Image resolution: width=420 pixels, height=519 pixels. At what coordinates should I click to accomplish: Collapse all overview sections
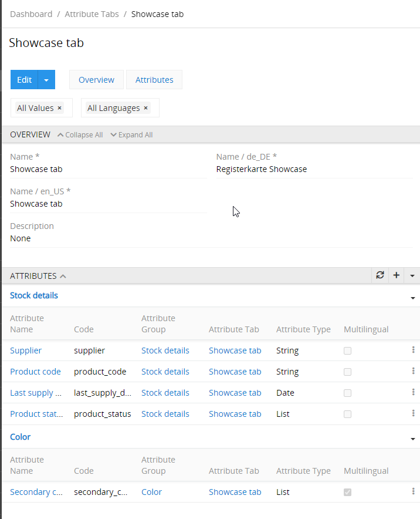pyautogui.click(x=80, y=135)
